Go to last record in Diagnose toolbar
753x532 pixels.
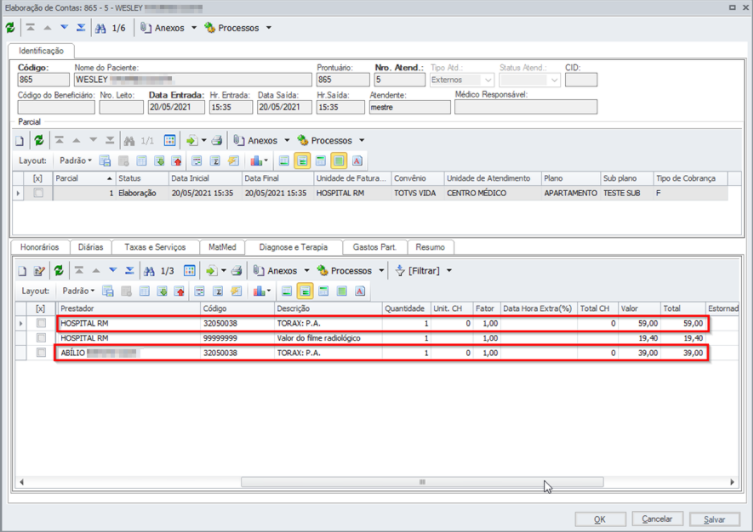tap(130, 271)
